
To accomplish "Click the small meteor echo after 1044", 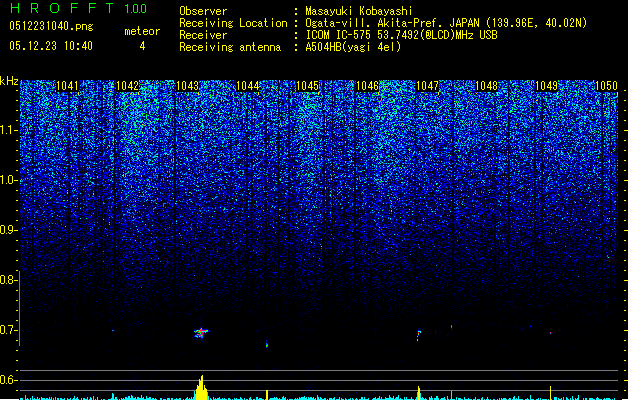I will point(267,344).
